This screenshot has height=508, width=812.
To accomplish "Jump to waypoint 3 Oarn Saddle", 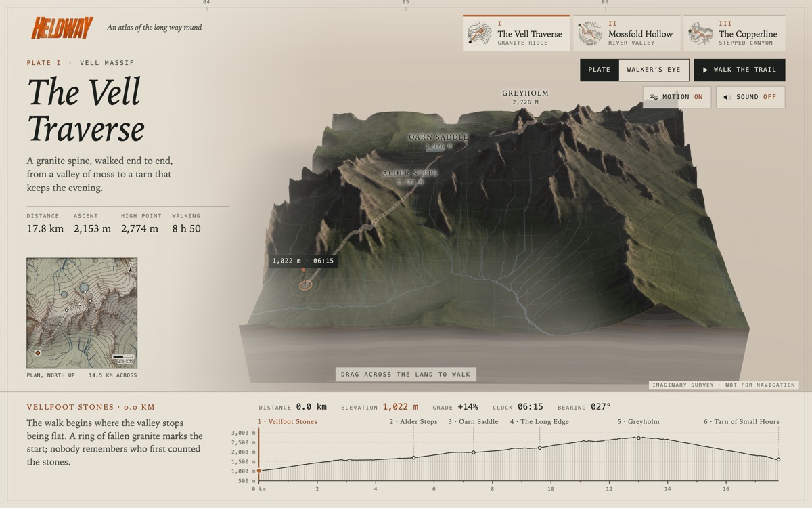I will tap(473, 421).
